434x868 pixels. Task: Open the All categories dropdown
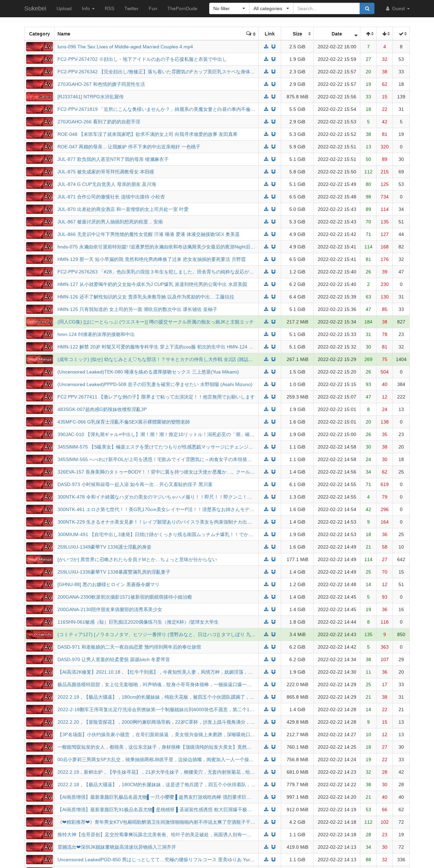pos(271,8)
